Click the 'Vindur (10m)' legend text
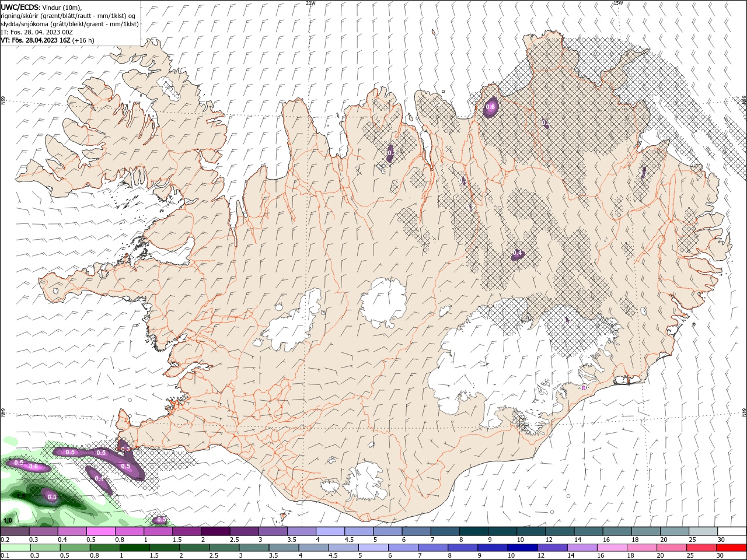This screenshot has height=560, width=747. click(x=62, y=8)
